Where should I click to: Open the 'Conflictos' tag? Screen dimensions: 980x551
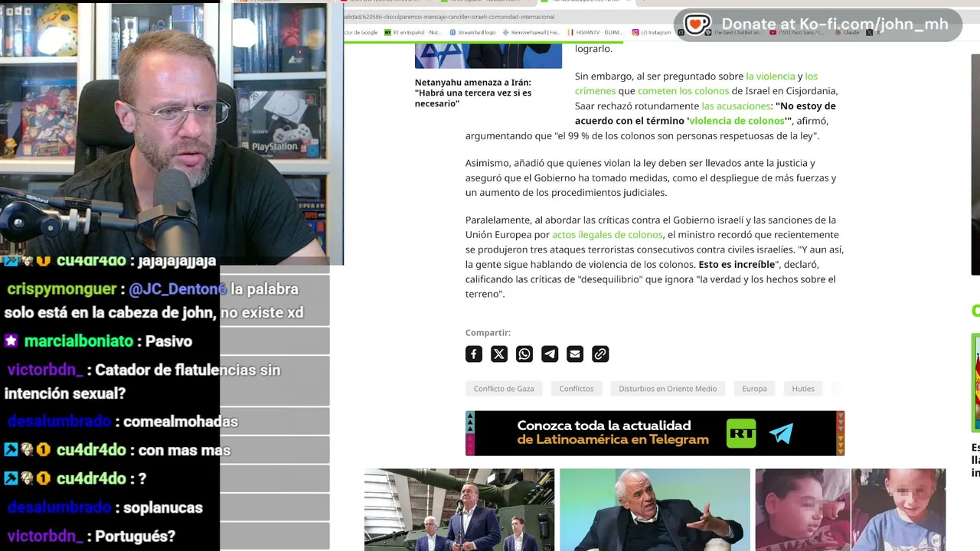577,389
